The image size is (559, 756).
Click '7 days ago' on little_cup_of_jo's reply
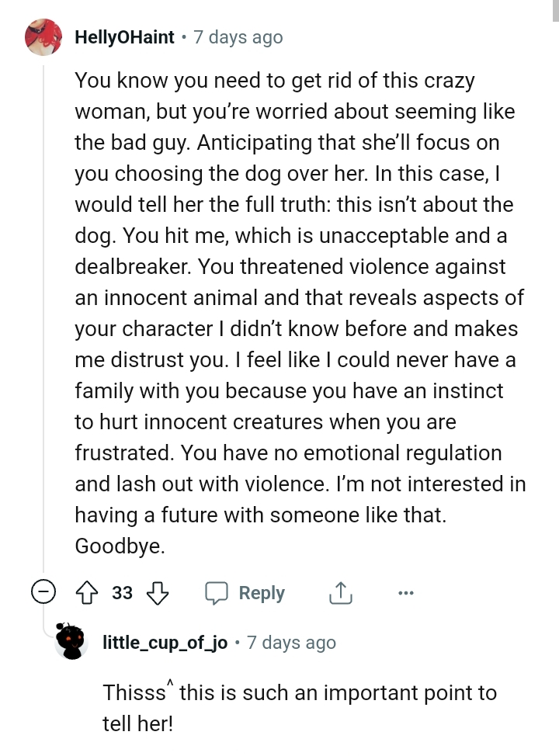click(290, 642)
